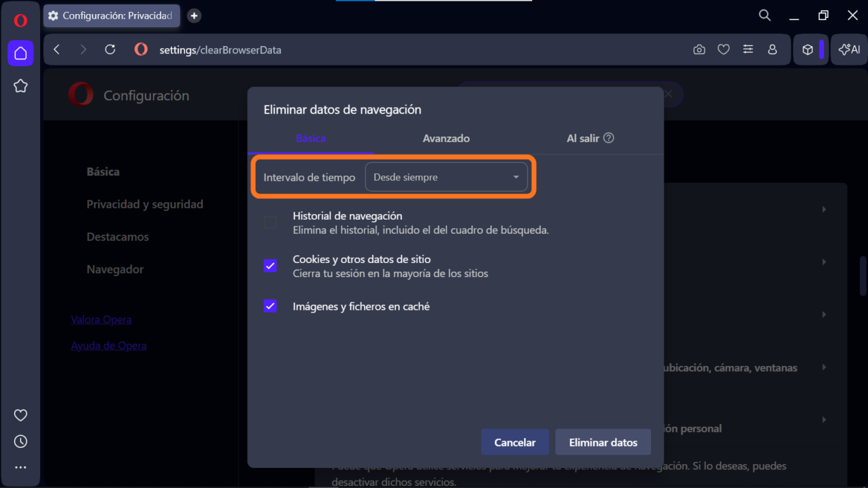This screenshot has width=868, height=488.
Task: Switch to the Al salir tab
Action: point(583,138)
